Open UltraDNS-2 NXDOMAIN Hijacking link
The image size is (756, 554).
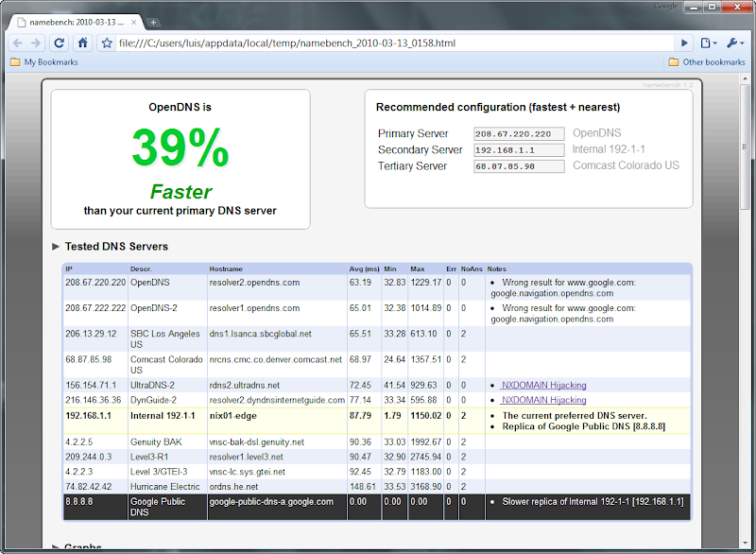pyautogui.click(x=543, y=386)
